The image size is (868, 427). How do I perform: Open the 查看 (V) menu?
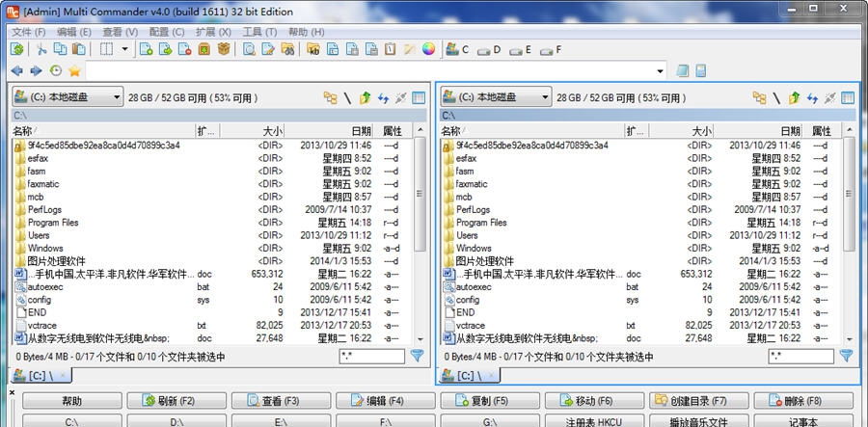pos(121,32)
